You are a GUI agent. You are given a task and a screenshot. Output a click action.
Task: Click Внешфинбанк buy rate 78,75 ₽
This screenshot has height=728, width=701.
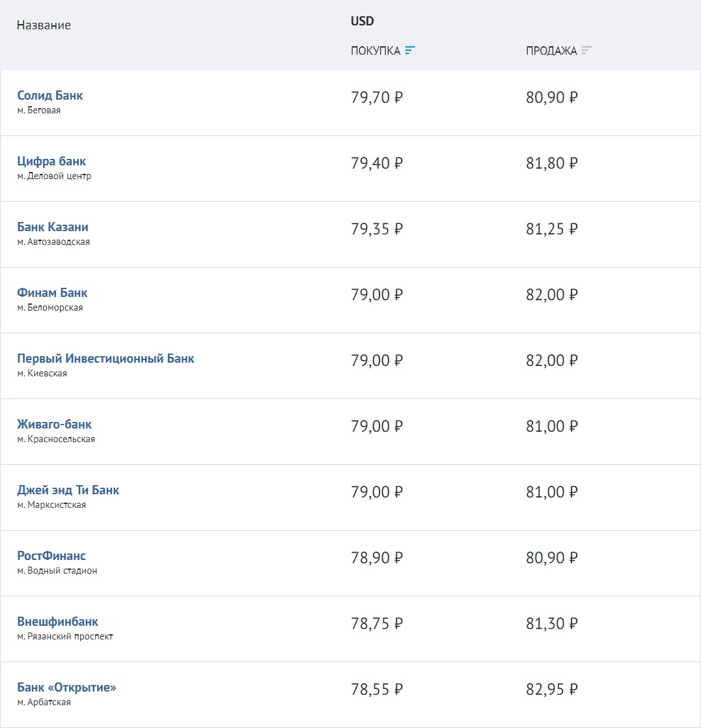[x=377, y=624]
